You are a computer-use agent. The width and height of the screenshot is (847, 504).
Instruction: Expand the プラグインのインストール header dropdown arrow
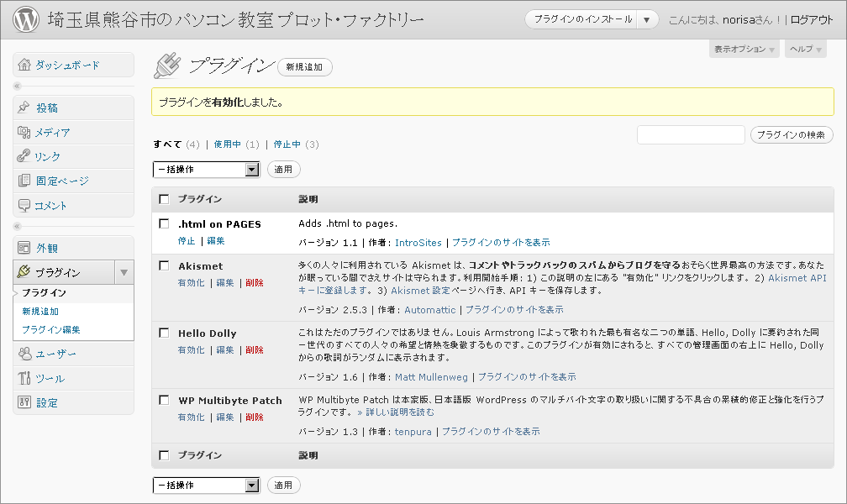647,20
